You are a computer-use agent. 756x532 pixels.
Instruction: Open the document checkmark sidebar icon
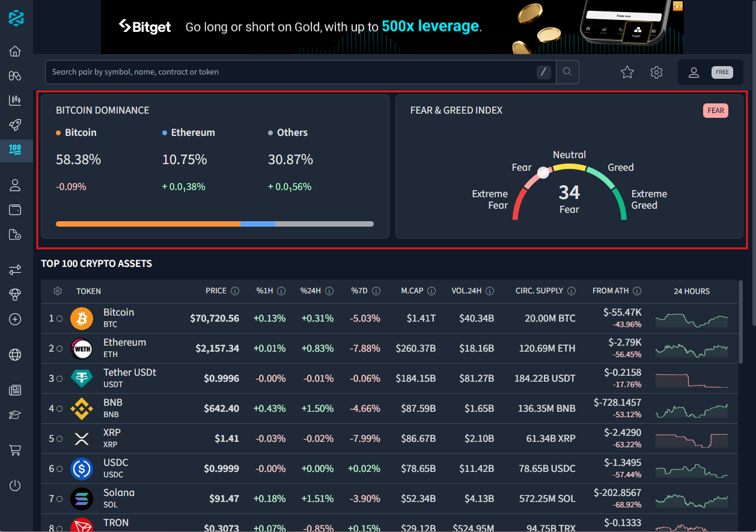[x=16, y=234]
